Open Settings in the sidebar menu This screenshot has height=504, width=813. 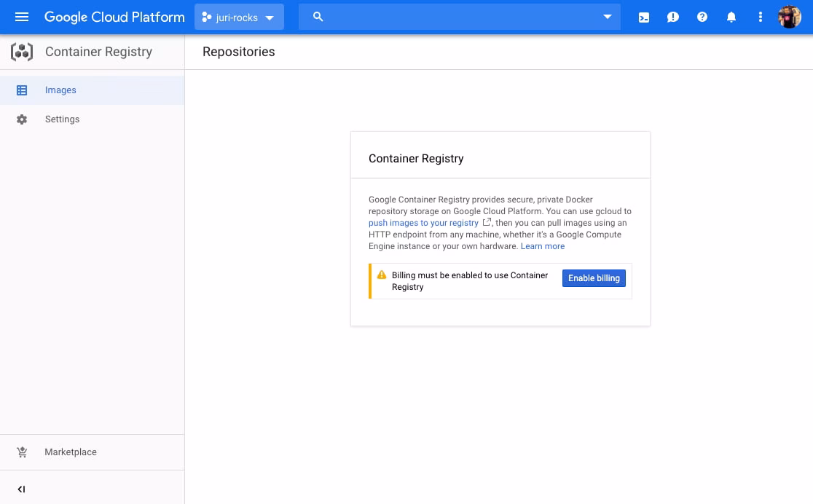click(x=63, y=119)
